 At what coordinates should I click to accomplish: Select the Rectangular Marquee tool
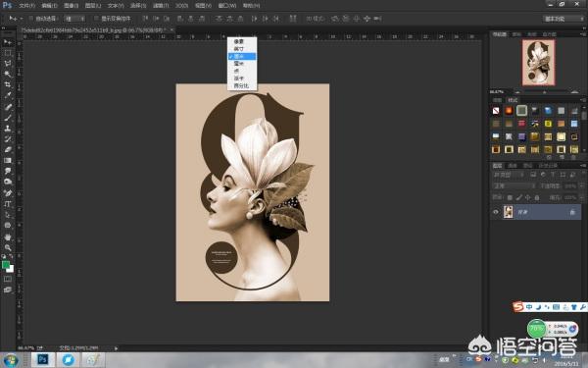[8, 53]
